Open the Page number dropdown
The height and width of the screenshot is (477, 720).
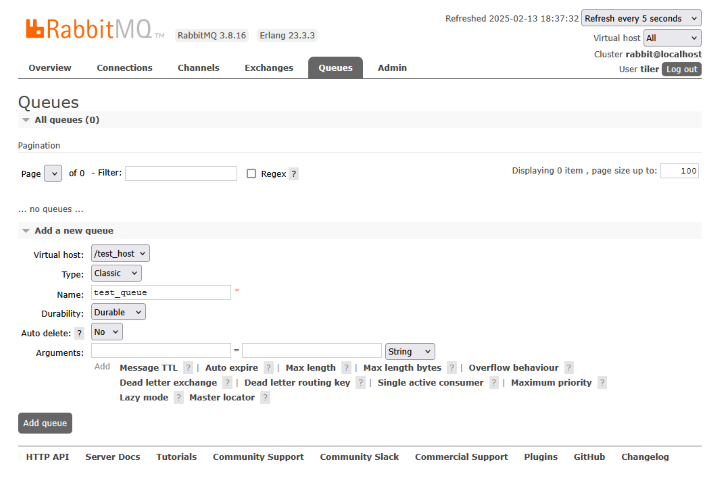53,174
